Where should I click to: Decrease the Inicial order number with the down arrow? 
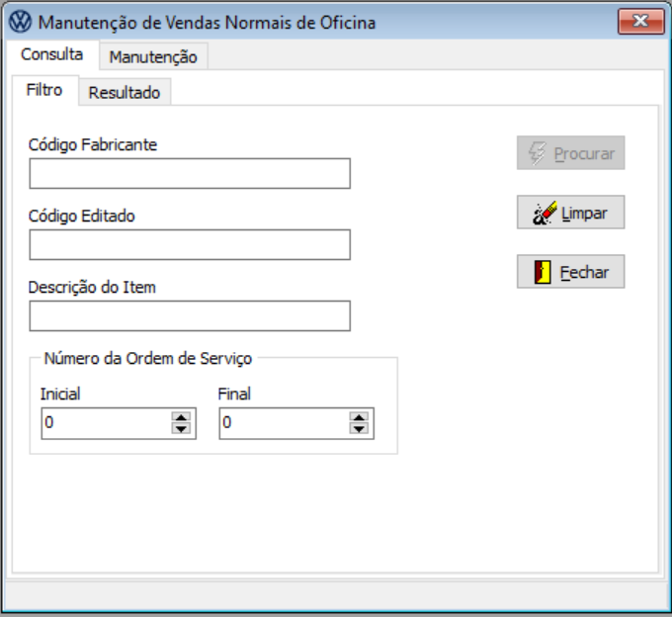coord(181,429)
